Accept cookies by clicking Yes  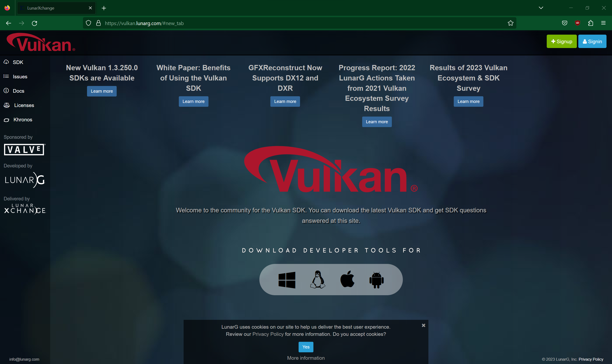[306, 347]
